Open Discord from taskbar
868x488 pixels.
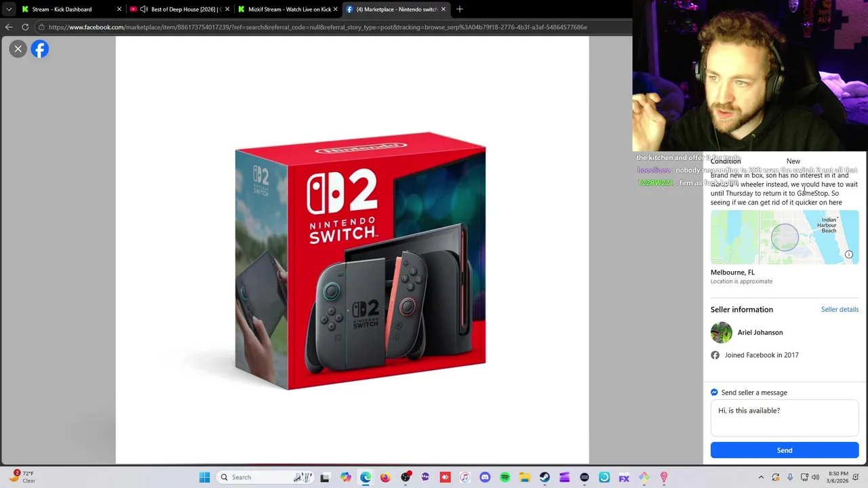click(485, 477)
